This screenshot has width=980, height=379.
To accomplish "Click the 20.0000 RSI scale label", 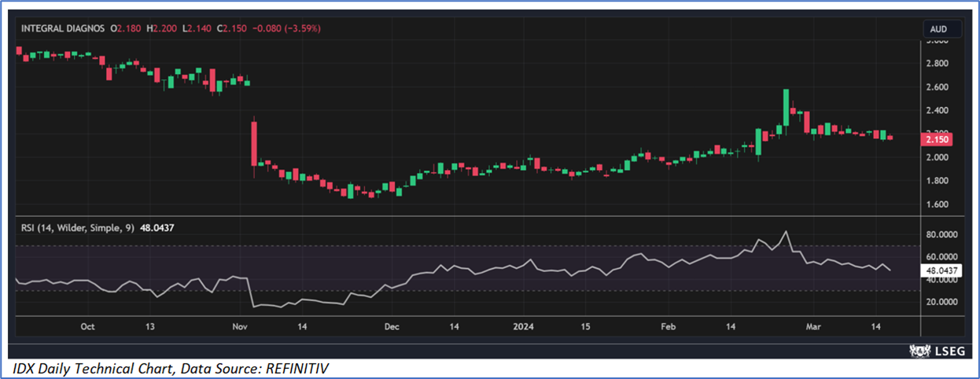I will 941,302.
